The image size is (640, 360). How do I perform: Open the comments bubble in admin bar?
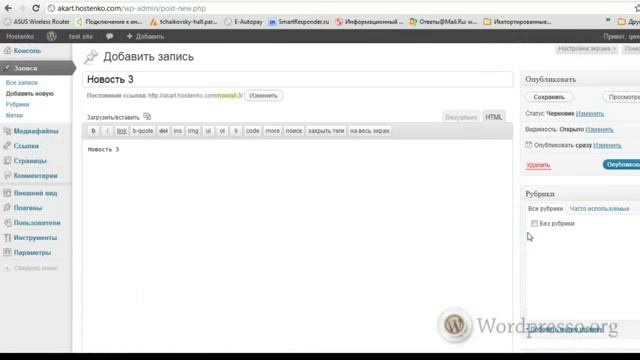pyautogui.click(x=109, y=36)
